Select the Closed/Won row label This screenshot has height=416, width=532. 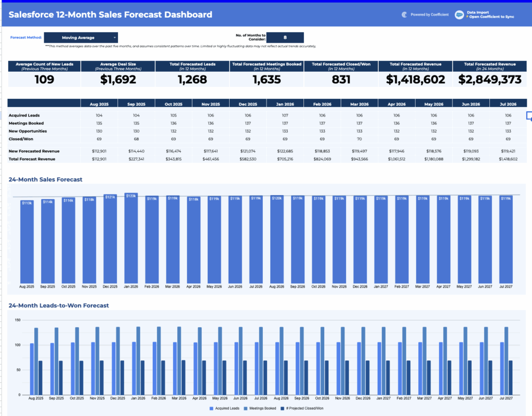(x=21, y=139)
